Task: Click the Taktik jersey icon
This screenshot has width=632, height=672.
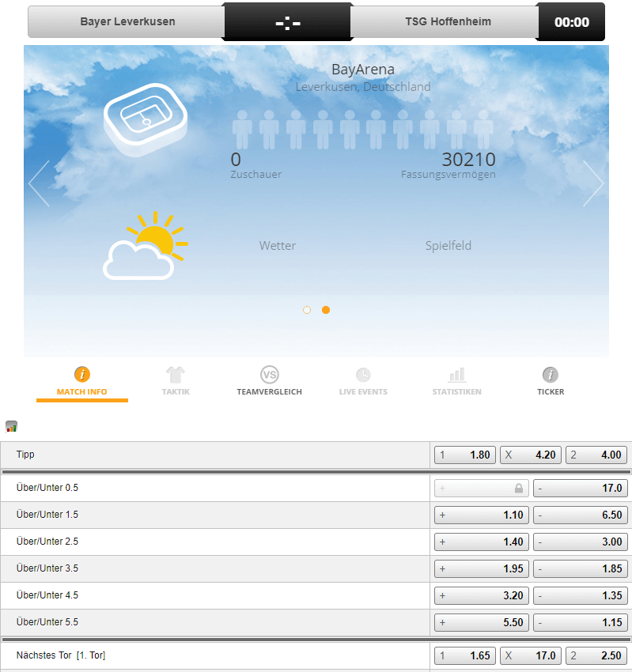Action: 176,375
